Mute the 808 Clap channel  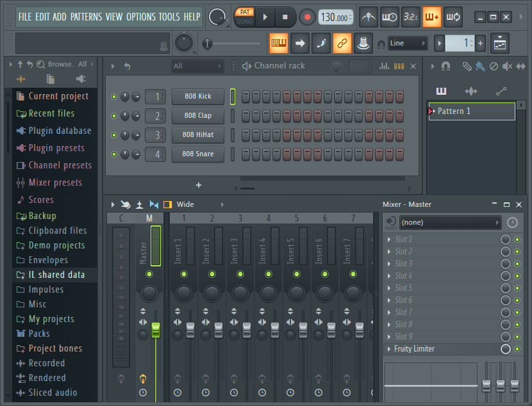pos(114,116)
